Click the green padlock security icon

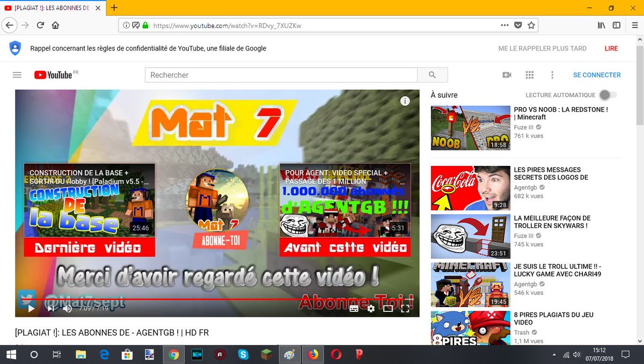(x=144, y=25)
